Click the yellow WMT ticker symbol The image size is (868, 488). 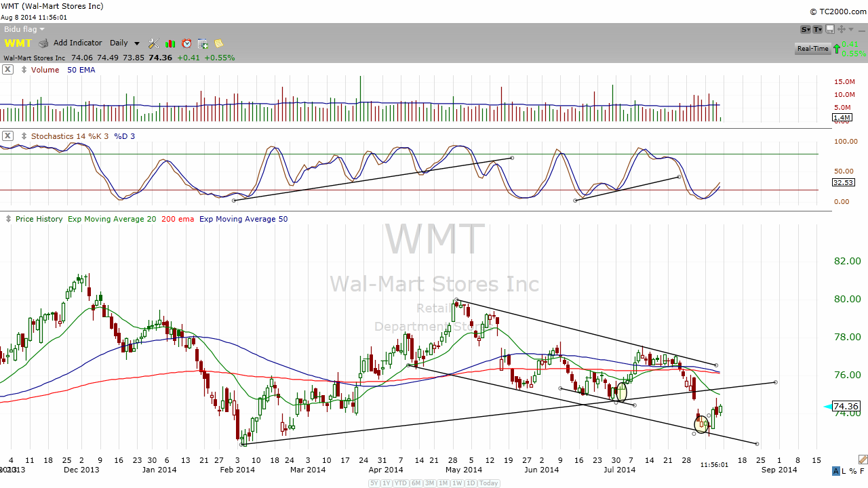pyautogui.click(x=18, y=43)
